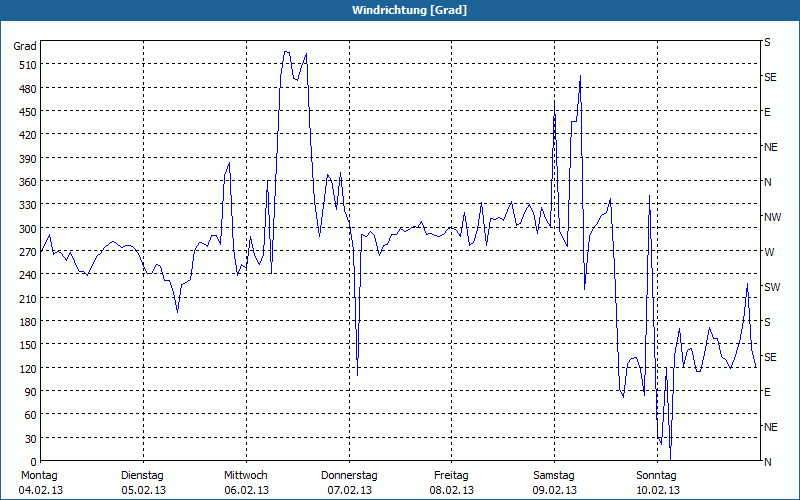Select the SE compass label beside the 480 gridline

tap(770, 78)
